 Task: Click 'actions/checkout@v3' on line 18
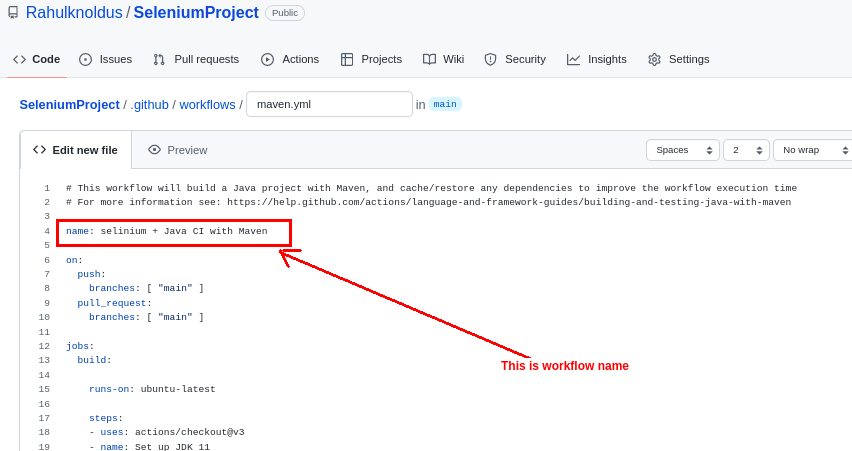[x=190, y=432]
